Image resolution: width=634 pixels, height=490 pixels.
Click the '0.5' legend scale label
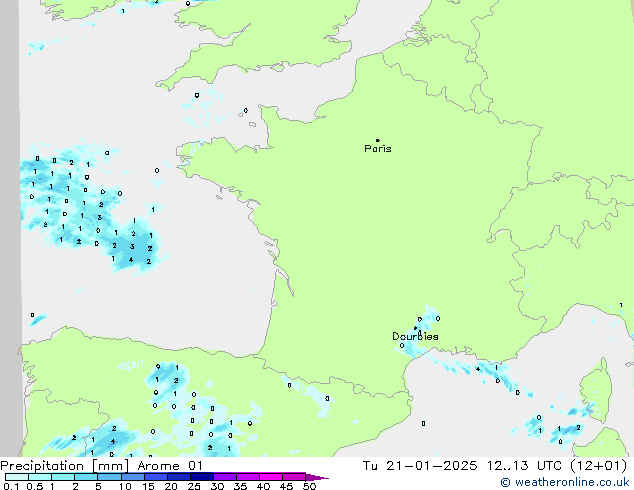click(x=35, y=486)
